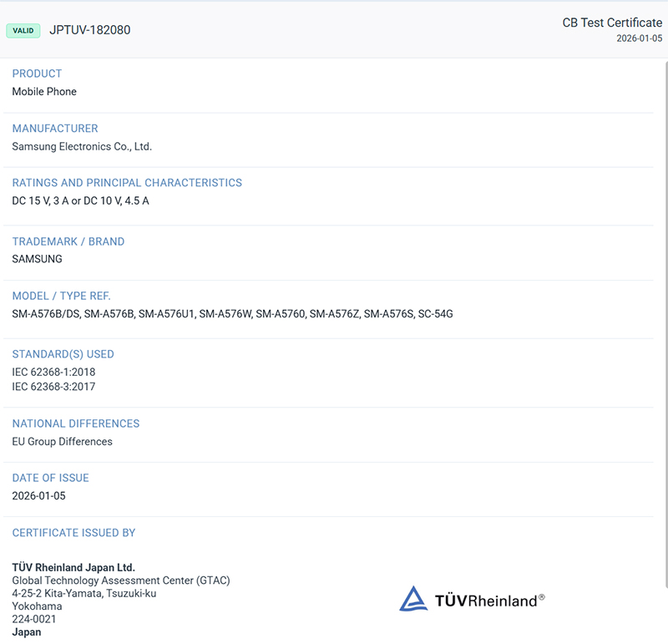668x644 pixels.
Task: Click TÜV Rheinland Japan Ltd. issuer name
Action: point(73,568)
